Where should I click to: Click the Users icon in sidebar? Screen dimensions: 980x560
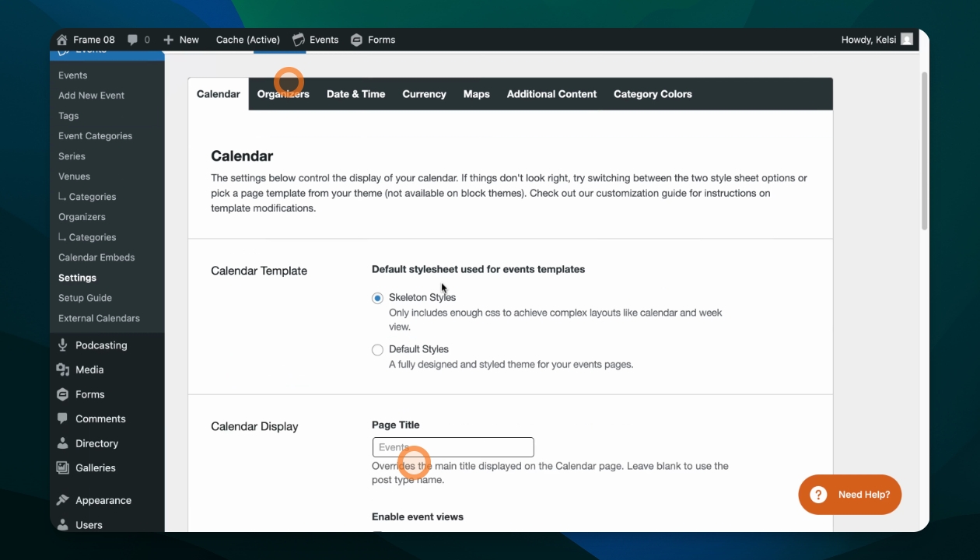[x=63, y=525]
